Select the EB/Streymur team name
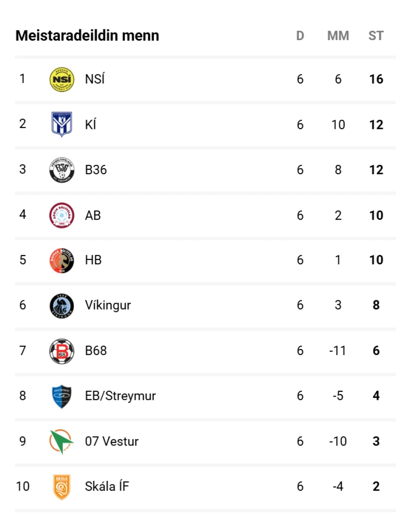Image resolution: width=410 pixels, height=532 pixels. pyautogui.click(x=120, y=396)
